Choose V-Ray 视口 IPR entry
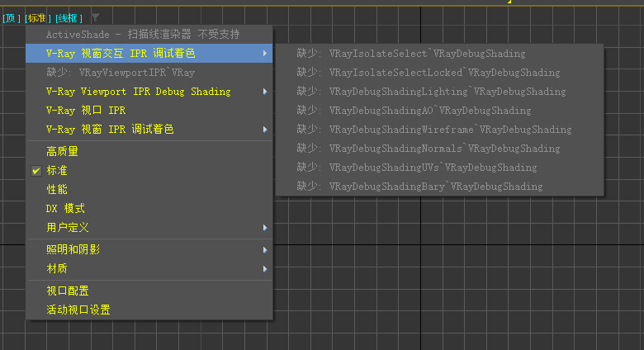 coord(149,111)
